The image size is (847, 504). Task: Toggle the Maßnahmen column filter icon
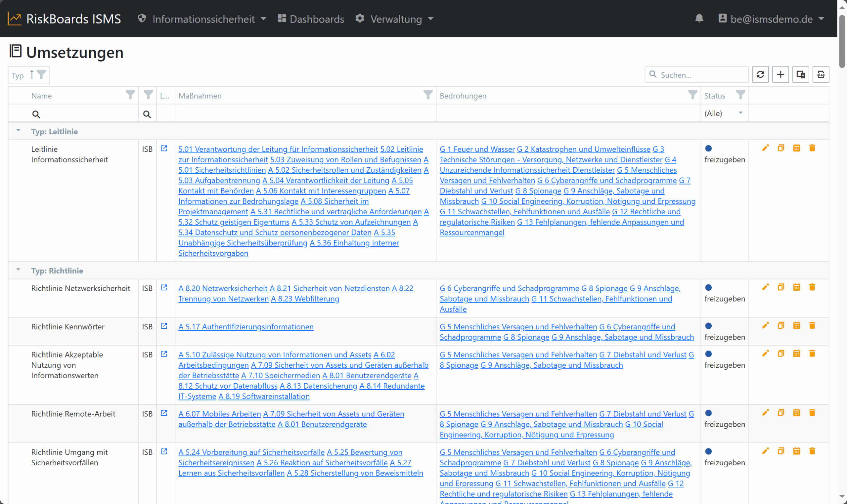(x=428, y=95)
